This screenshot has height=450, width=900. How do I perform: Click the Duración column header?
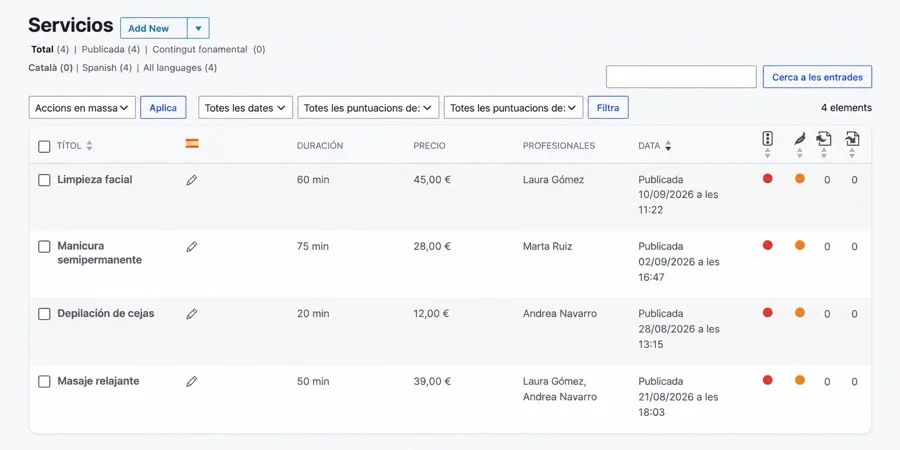(320, 146)
